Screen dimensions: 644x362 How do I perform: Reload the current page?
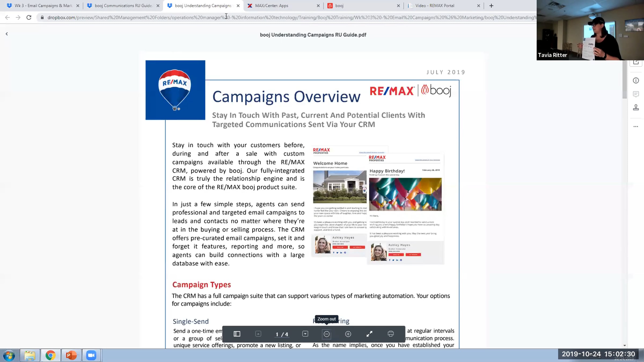(29, 17)
